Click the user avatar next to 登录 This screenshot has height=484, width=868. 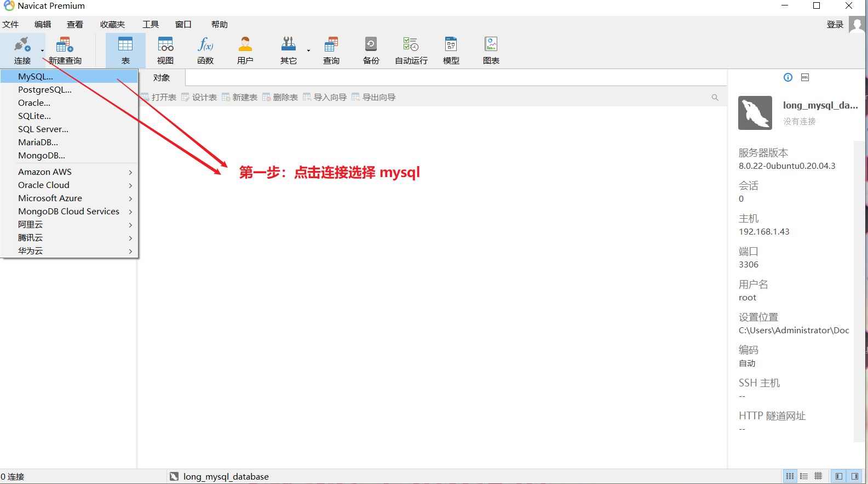tap(857, 25)
